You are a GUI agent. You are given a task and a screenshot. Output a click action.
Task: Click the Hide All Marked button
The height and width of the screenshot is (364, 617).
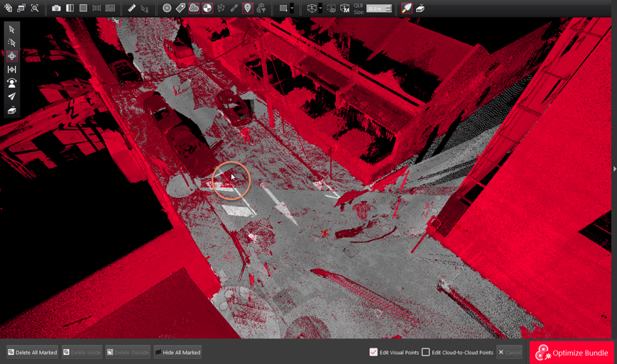(178, 352)
